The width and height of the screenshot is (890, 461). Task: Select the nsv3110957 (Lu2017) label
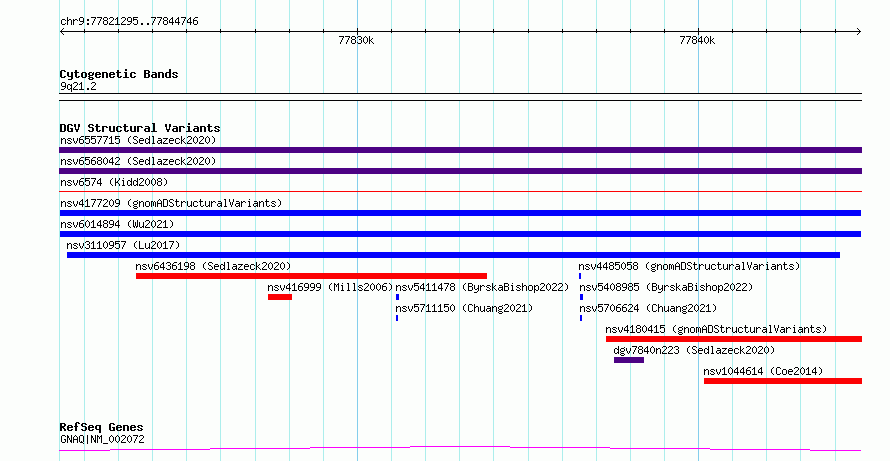click(123, 245)
